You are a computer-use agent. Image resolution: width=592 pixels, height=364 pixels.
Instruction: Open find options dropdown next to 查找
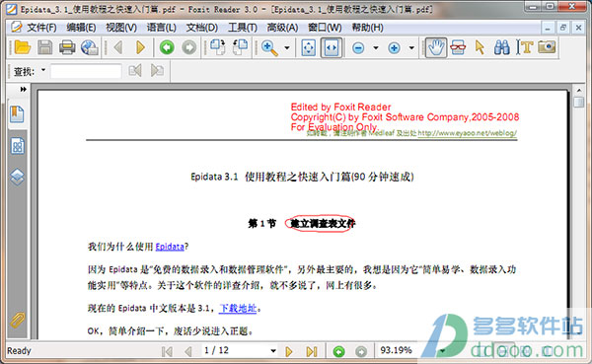(43, 70)
